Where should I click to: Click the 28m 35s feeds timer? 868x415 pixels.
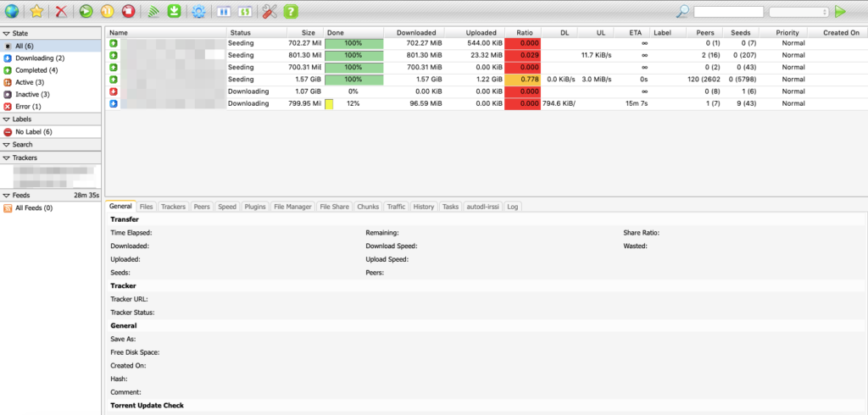[86, 196]
